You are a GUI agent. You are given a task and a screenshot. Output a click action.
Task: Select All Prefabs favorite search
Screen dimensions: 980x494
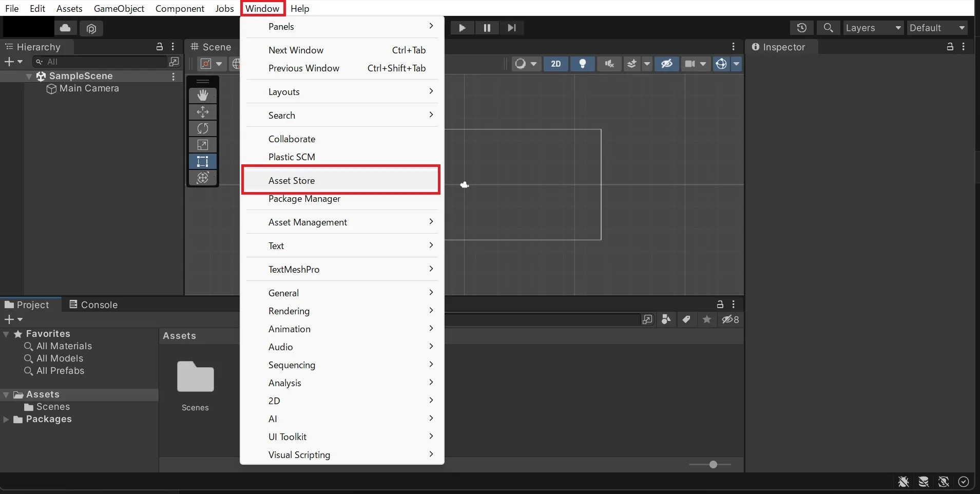coord(60,371)
